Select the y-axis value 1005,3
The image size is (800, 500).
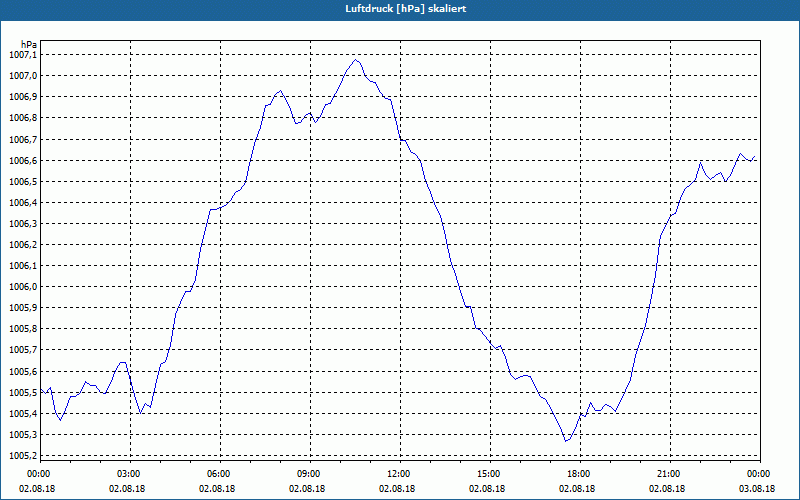[23, 435]
